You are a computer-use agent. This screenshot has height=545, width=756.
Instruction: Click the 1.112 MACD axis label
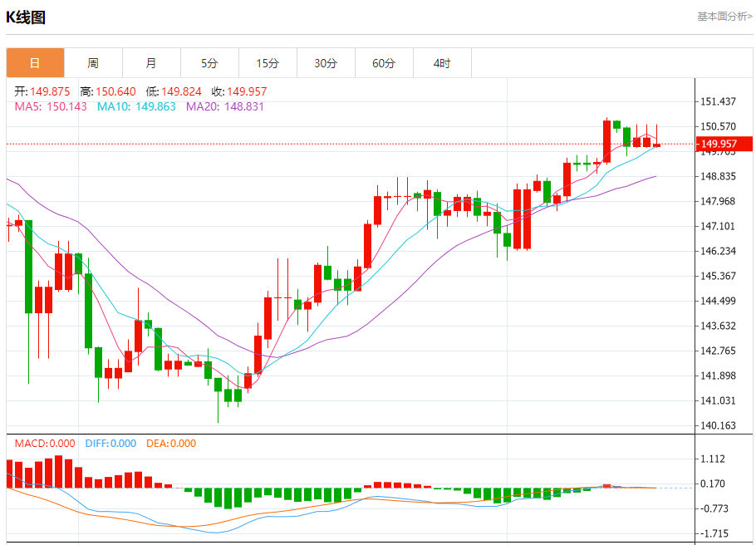713,459
